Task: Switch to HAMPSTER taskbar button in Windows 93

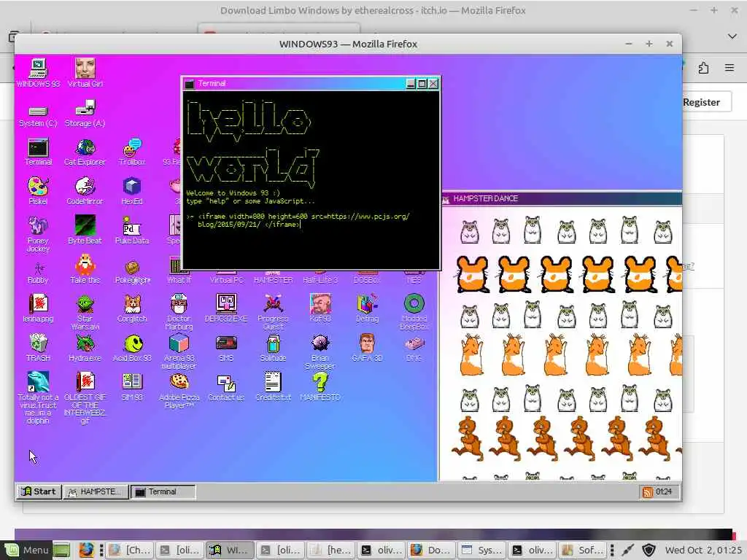Action: [x=96, y=491]
